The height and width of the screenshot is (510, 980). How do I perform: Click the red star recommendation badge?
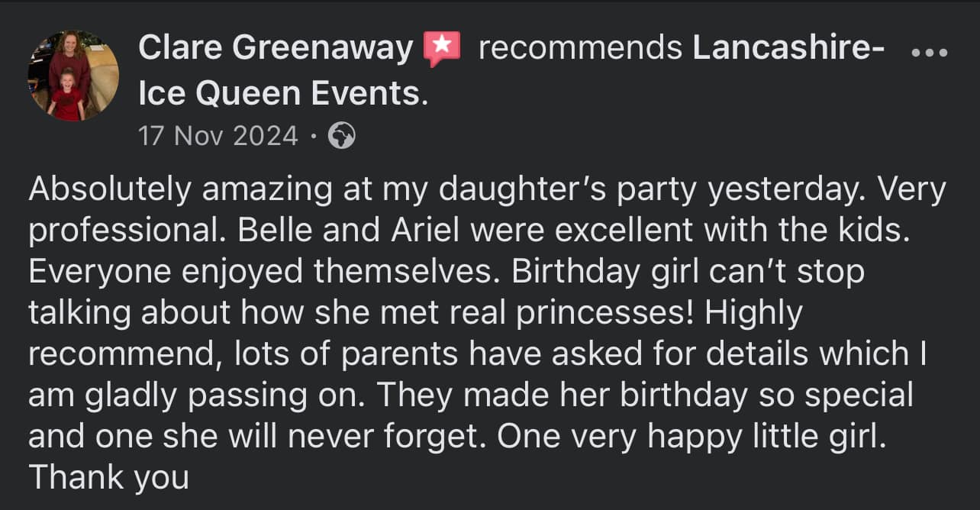(442, 50)
